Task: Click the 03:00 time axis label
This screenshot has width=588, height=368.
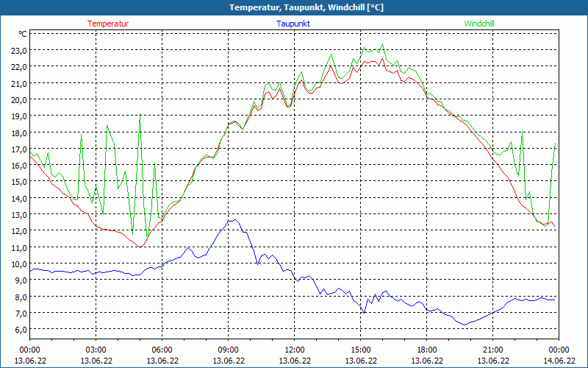Action: click(x=96, y=350)
